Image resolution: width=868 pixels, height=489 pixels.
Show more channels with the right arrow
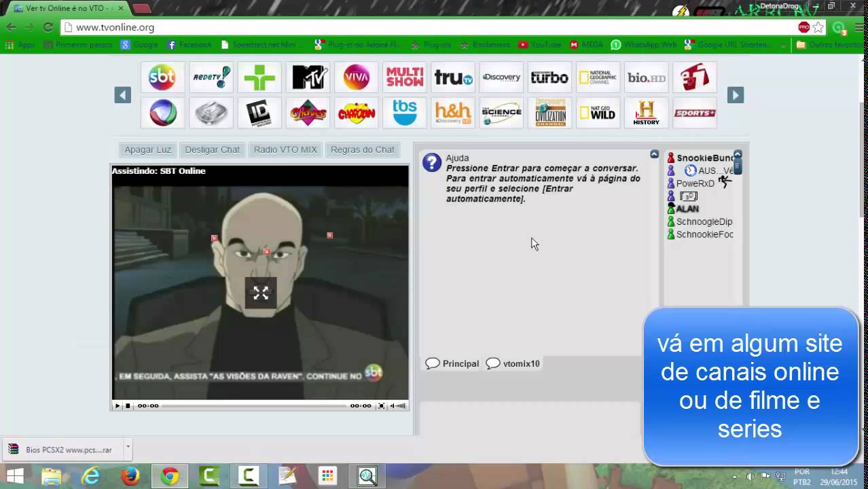736,95
